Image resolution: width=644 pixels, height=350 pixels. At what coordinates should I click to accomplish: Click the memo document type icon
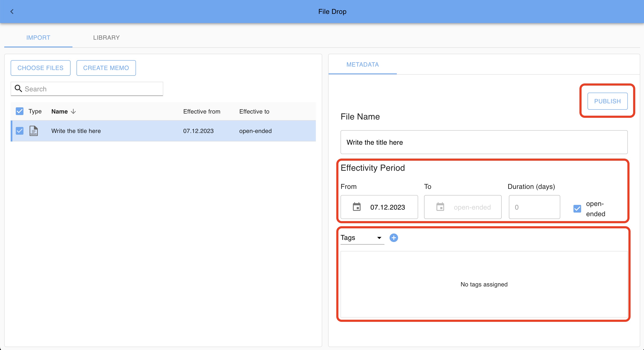[x=33, y=131]
